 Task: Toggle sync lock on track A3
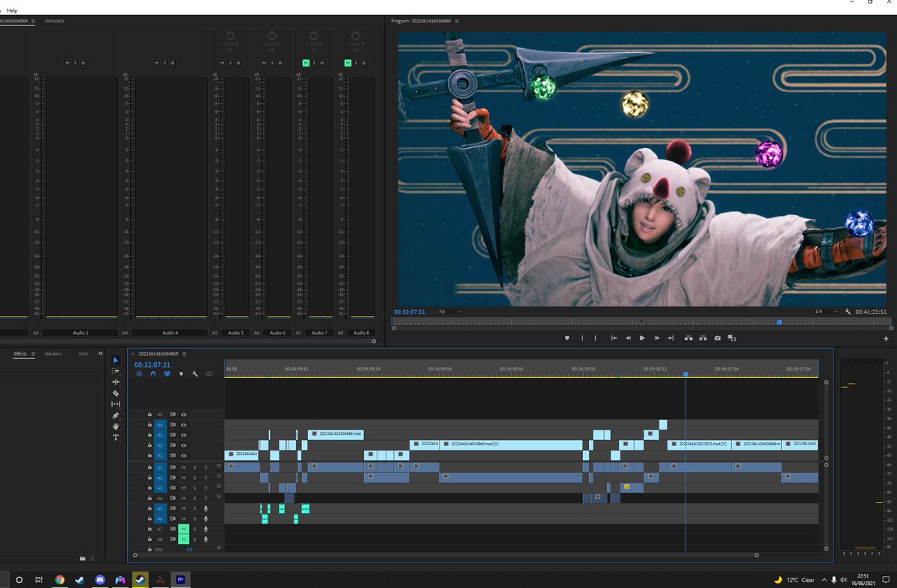tap(172, 488)
